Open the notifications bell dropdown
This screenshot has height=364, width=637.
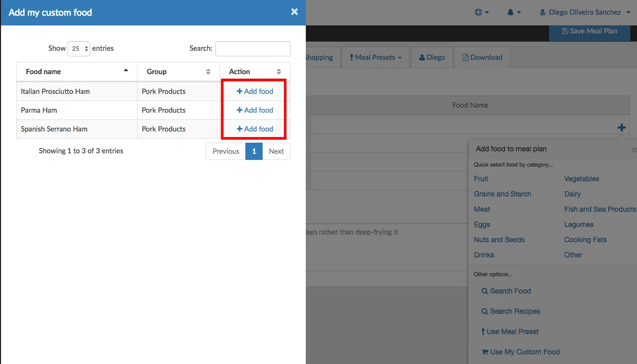click(514, 12)
